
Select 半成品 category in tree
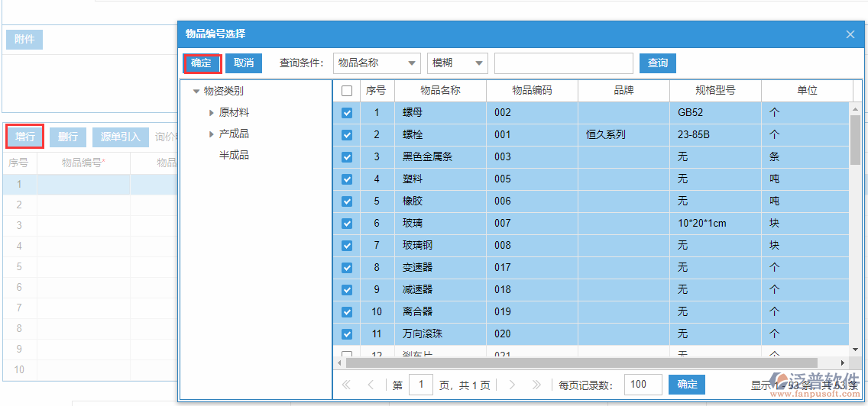point(234,156)
